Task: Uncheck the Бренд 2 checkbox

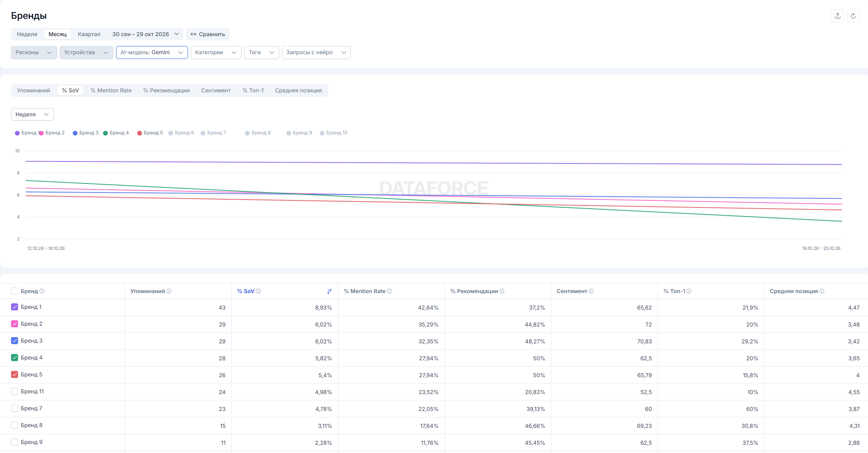Action: tap(15, 324)
